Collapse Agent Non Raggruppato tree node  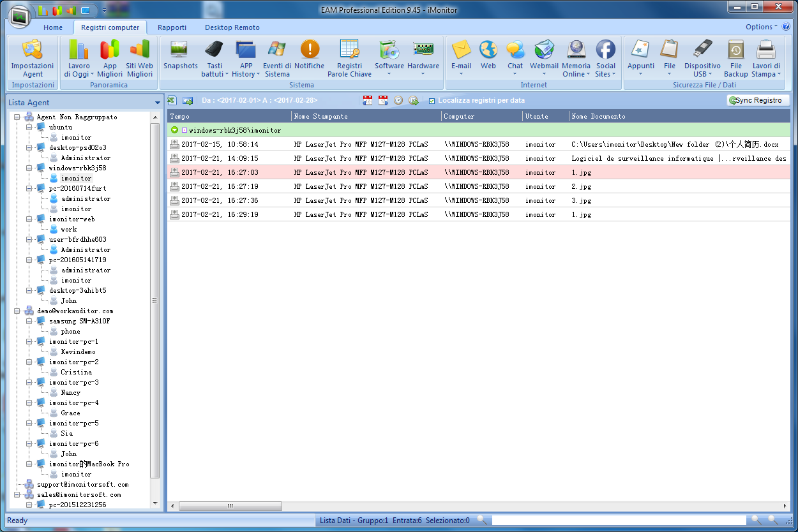(x=17, y=117)
